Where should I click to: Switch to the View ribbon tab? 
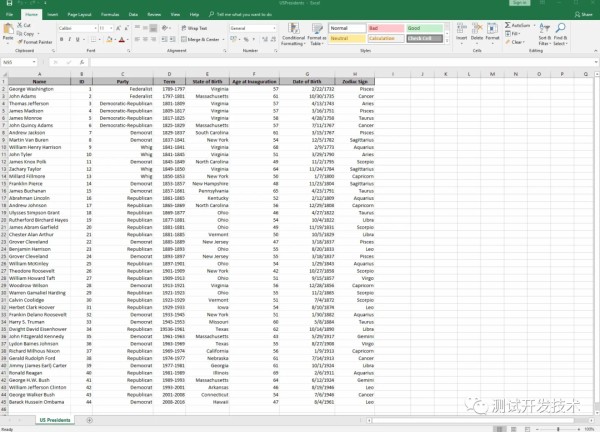tap(175, 15)
